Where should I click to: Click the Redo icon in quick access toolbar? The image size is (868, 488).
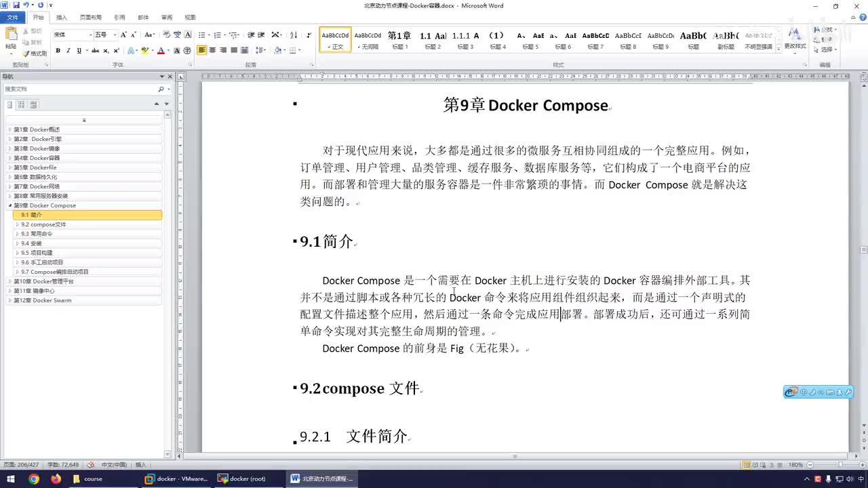click(41, 5)
